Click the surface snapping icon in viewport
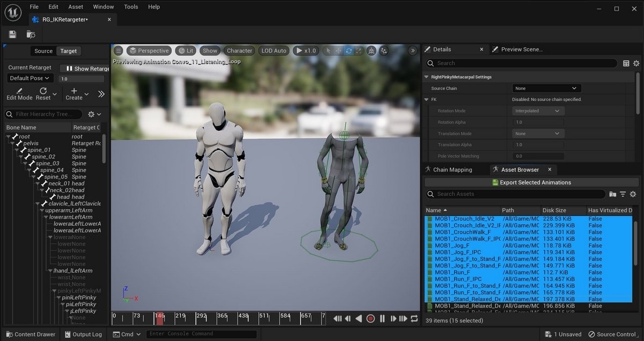644x341 pixels. 384,50
